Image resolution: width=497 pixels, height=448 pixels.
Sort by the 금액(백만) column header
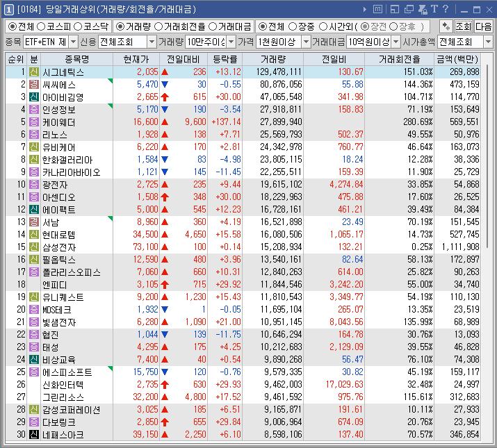pyautogui.click(x=457, y=59)
